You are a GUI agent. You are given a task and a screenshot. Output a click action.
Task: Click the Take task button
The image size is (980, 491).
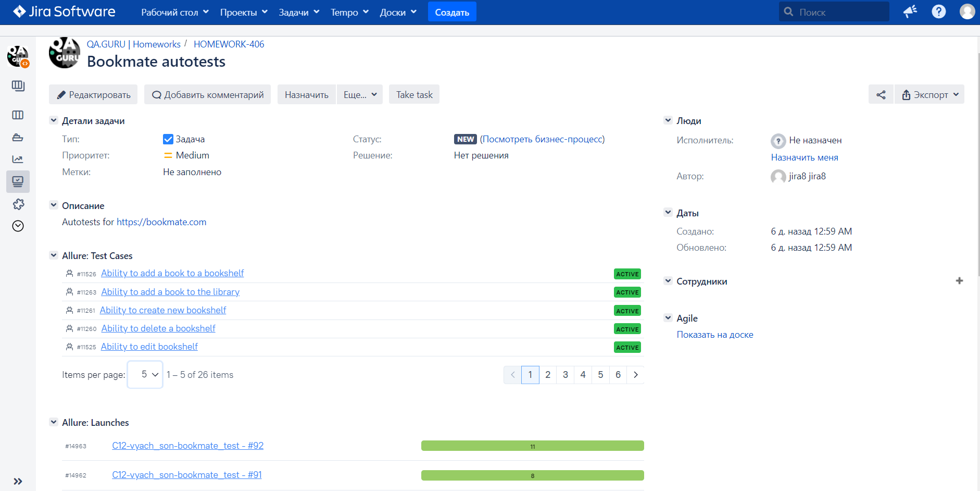pos(414,94)
